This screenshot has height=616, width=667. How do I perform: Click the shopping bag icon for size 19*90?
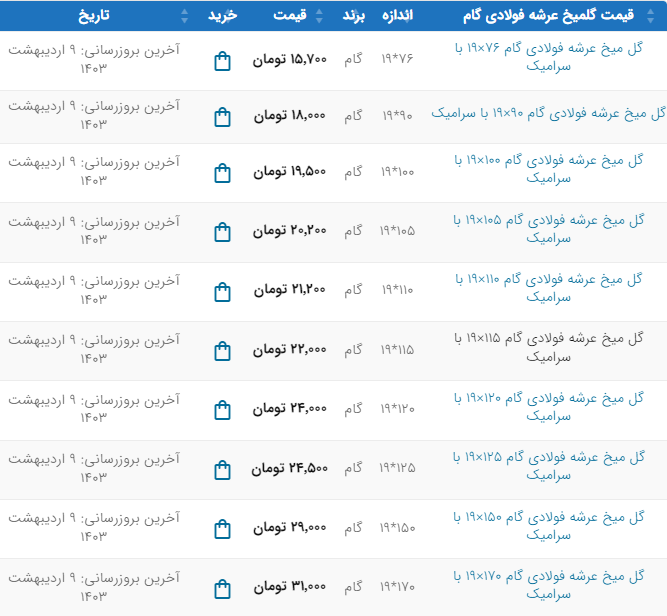tap(222, 117)
